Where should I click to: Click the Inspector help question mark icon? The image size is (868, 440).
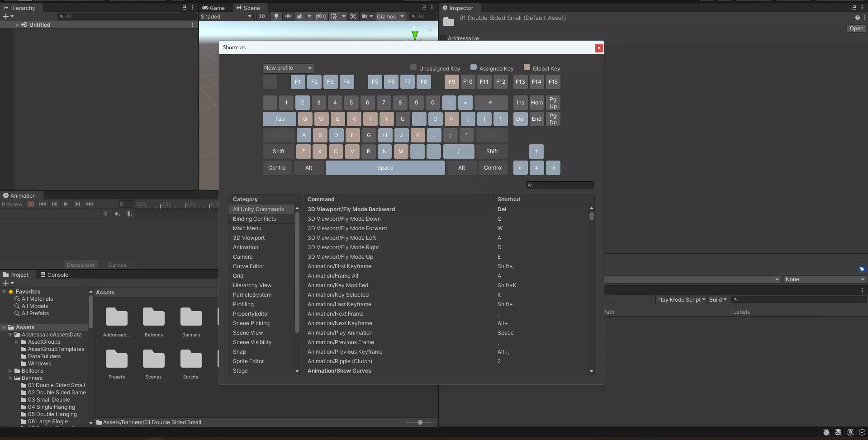coord(857,18)
